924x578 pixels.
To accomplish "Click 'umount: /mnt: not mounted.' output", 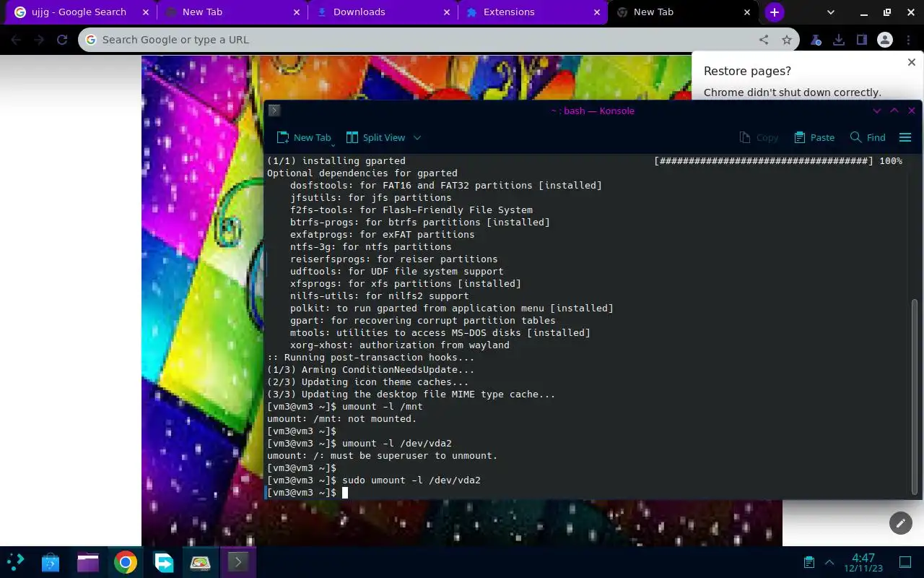I will pos(342,419).
